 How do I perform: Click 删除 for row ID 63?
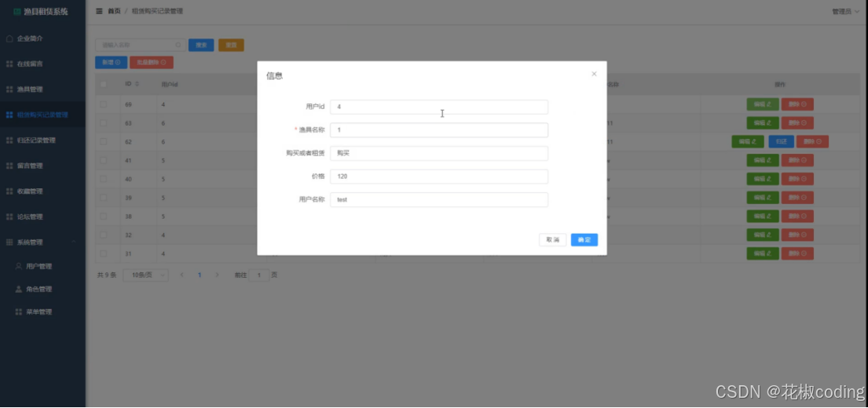click(x=797, y=123)
